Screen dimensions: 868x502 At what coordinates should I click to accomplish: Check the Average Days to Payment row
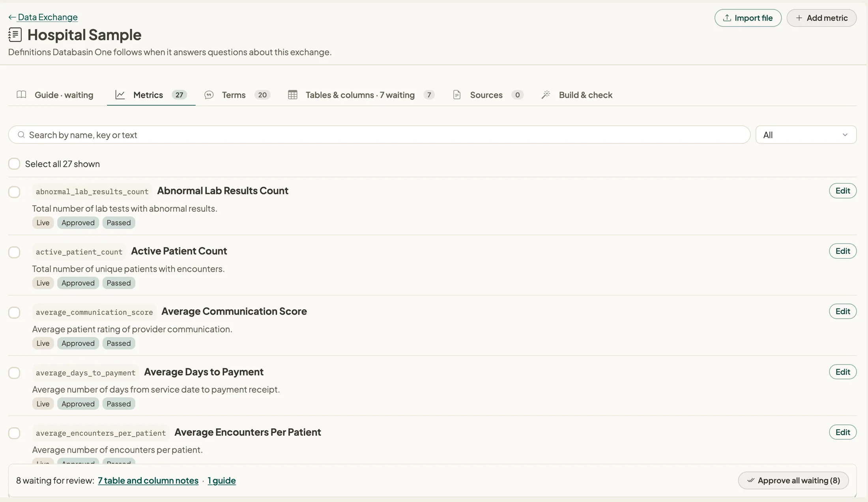tap(14, 373)
